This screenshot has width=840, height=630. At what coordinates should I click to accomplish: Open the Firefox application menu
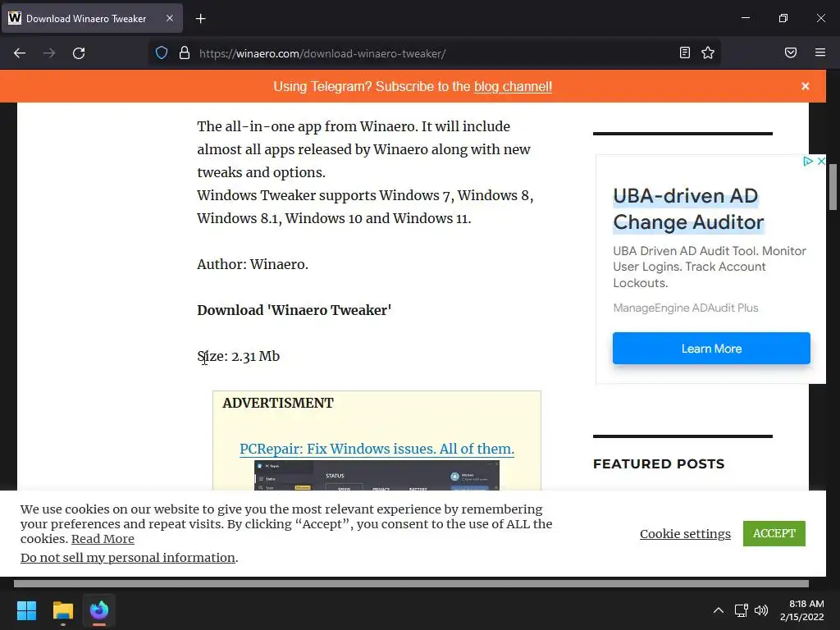point(820,53)
